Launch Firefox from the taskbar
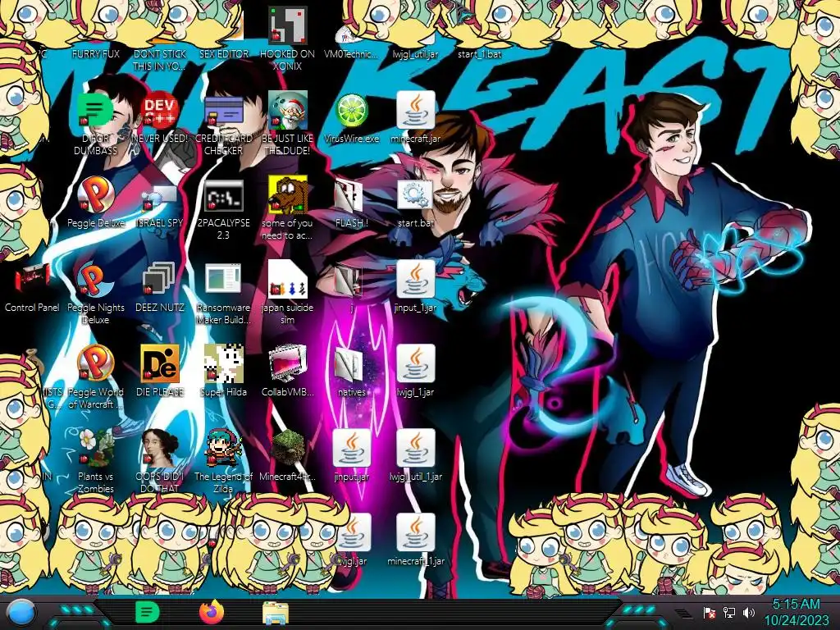840x630 pixels. (211, 612)
